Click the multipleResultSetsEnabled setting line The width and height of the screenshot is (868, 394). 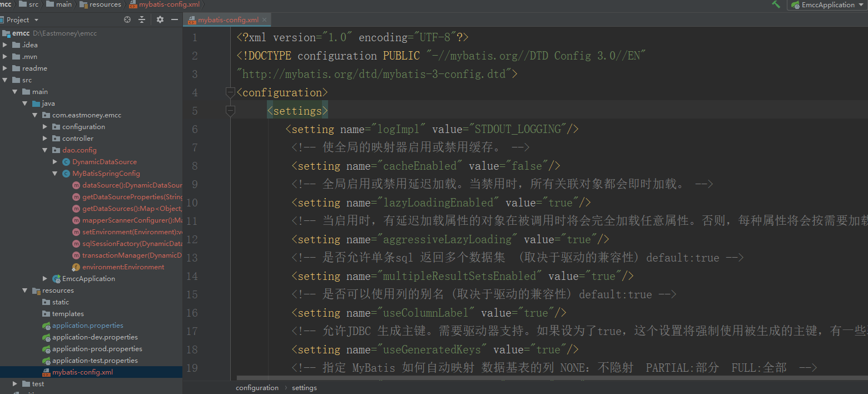(x=463, y=276)
